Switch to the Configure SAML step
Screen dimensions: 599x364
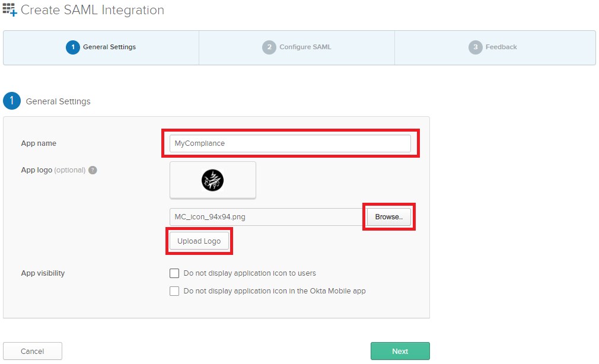(x=297, y=47)
